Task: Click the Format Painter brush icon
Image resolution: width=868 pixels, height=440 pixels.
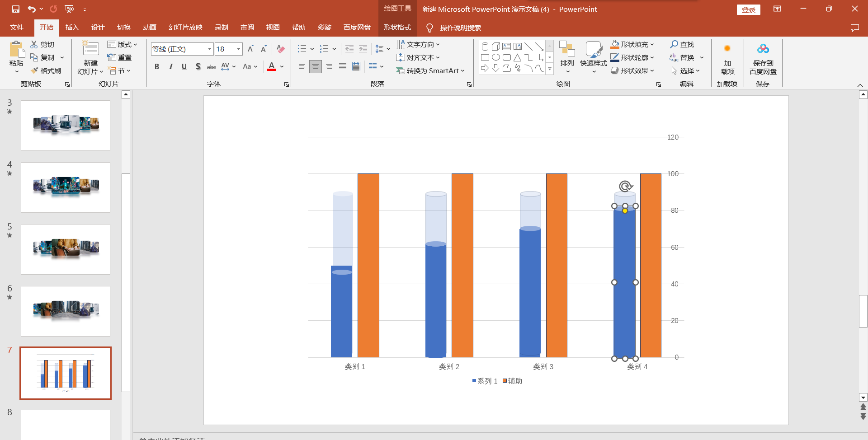Action: tap(34, 70)
